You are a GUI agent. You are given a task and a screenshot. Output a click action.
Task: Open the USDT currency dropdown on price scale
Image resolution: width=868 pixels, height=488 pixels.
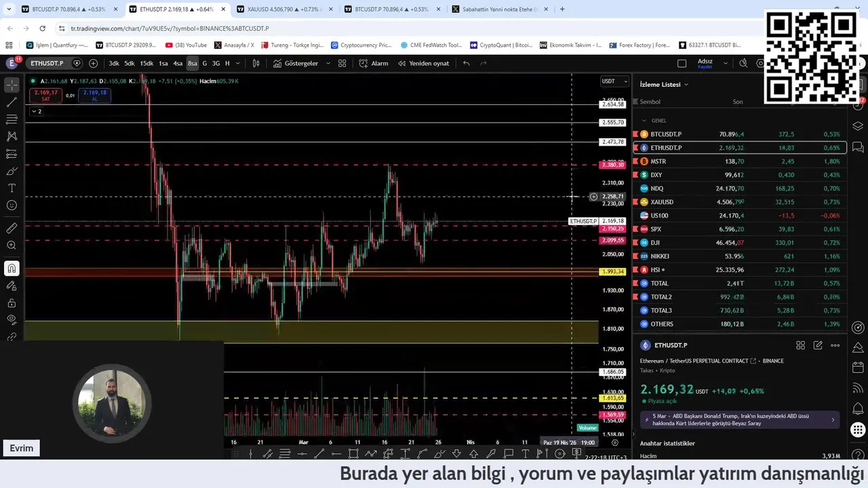click(614, 81)
